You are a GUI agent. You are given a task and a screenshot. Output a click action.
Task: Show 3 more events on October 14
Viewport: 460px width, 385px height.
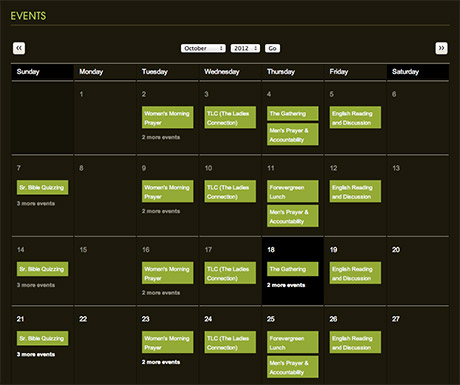pos(36,285)
